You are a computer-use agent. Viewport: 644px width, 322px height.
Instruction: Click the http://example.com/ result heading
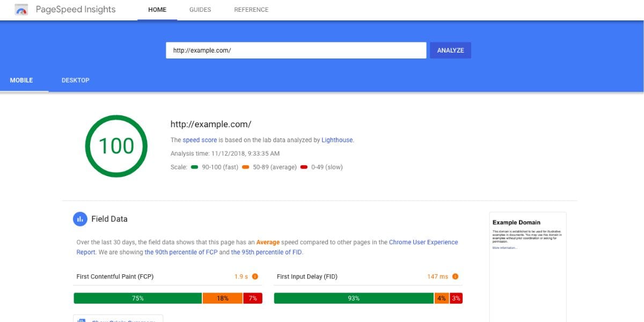(211, 124)
